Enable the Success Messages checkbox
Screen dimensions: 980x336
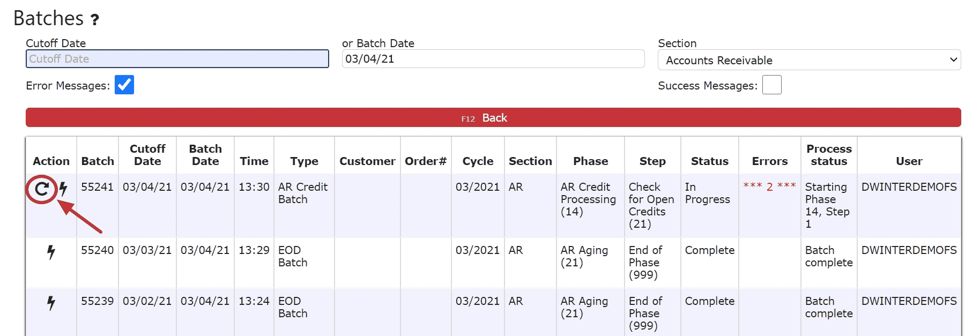click(x=771, y=85)
